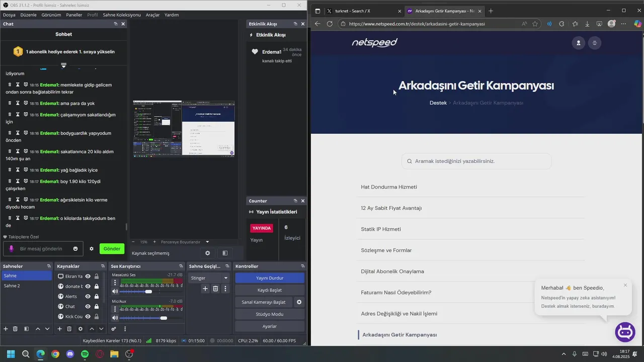
Task: Open Netspeed hamburger menu icon
Action: click(595, 43)
